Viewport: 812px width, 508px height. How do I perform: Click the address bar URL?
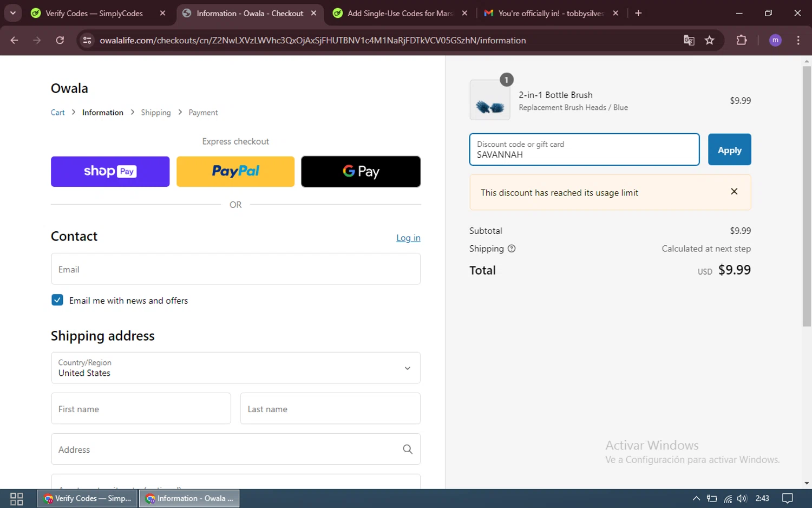click(313, 40)
